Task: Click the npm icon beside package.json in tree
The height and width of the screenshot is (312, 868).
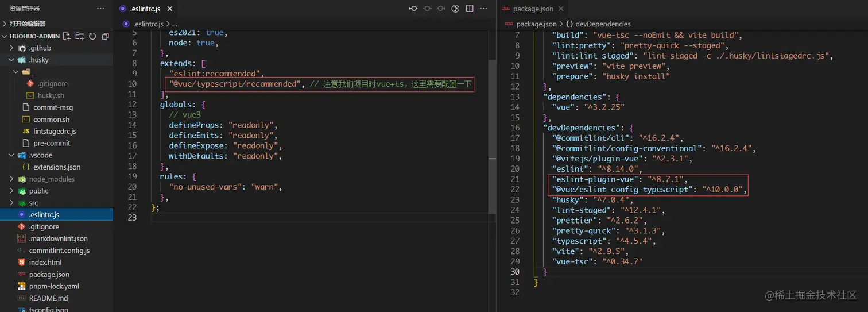Action: (x=22, y=274)
